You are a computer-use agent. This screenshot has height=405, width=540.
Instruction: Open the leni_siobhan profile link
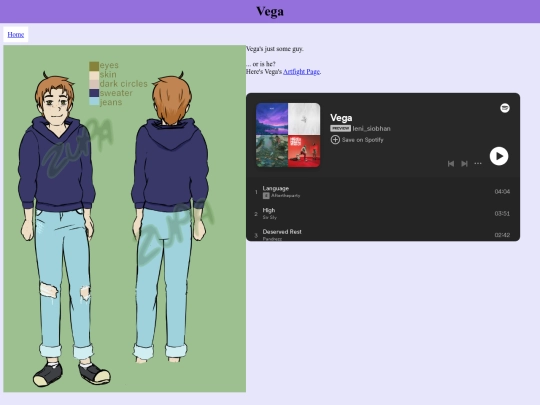point(371,128)
